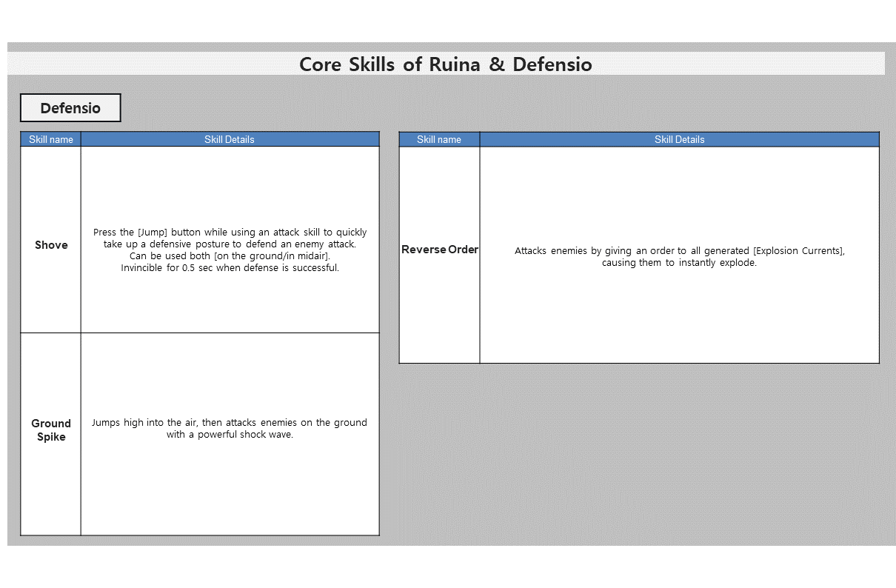The image size is (896, 588).
Task: Click the line 'Invincible for 0.5 sec when defense is successful.'
Action: pos(230,268)
